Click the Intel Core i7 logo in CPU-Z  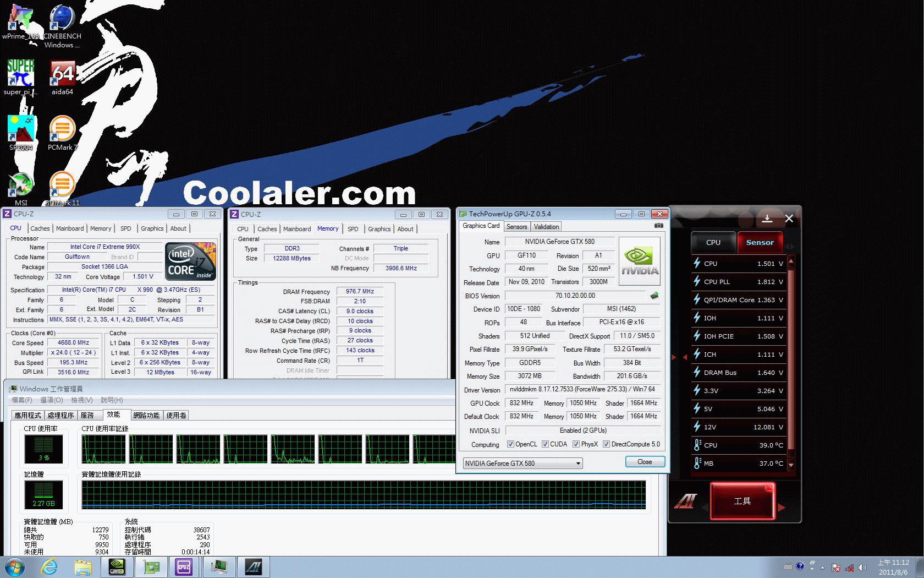[x=191, y=261]
